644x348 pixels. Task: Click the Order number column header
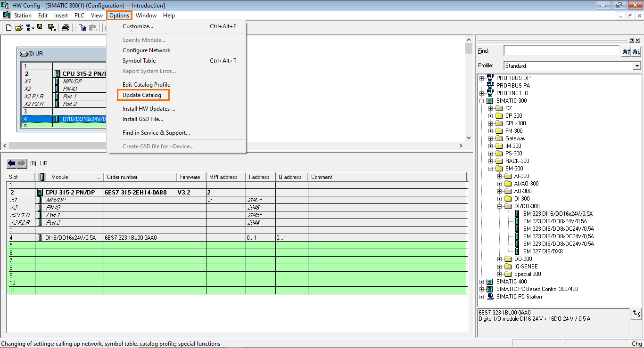click(x=140, y=177)
